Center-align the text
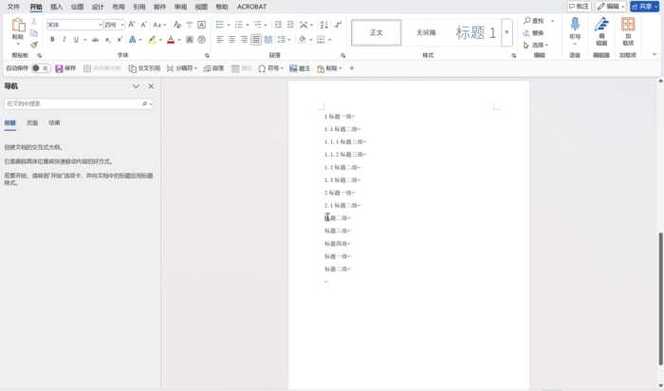664x391 pixels. (232, 39)
